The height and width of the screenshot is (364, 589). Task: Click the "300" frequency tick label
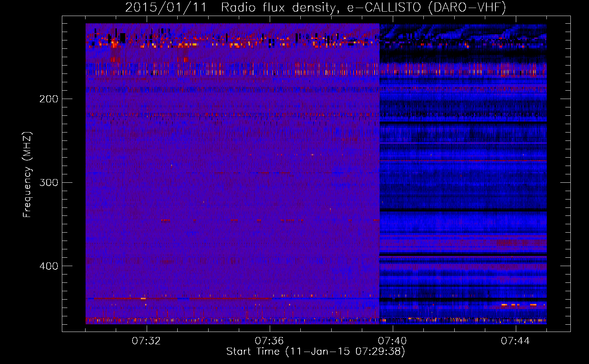coord(49,182)
